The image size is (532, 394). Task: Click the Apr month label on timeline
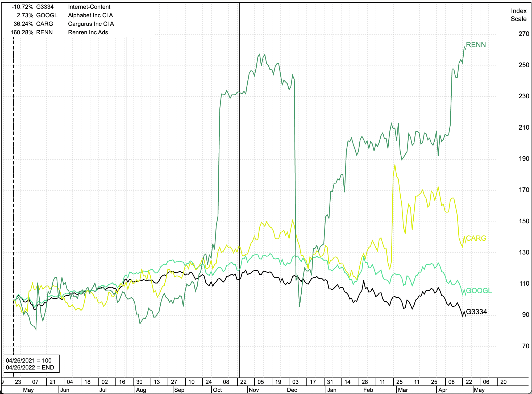pyautogui.click(x=443, y=390)
